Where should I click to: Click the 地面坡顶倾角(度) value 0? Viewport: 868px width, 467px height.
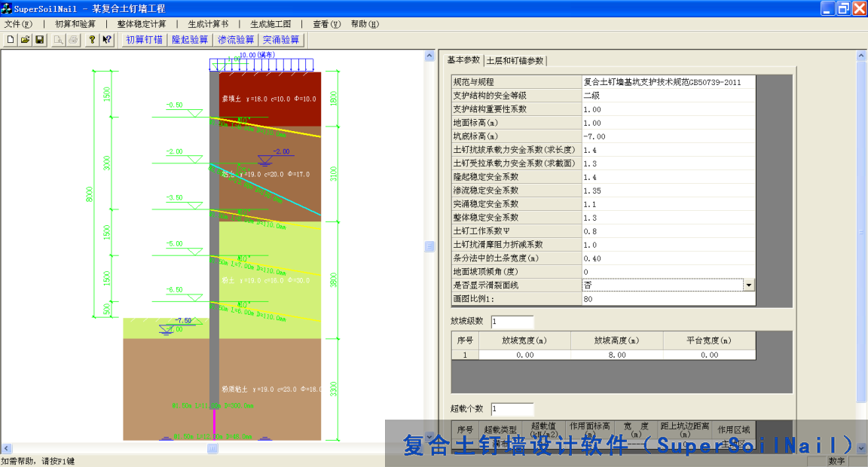pos(668,272)
